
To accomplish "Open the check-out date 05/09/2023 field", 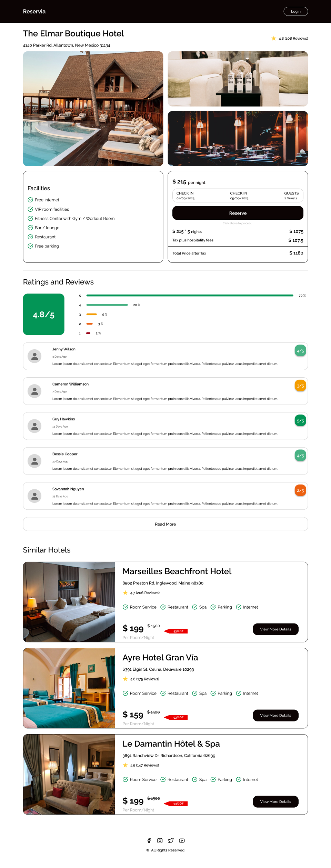I will [239, 196].
